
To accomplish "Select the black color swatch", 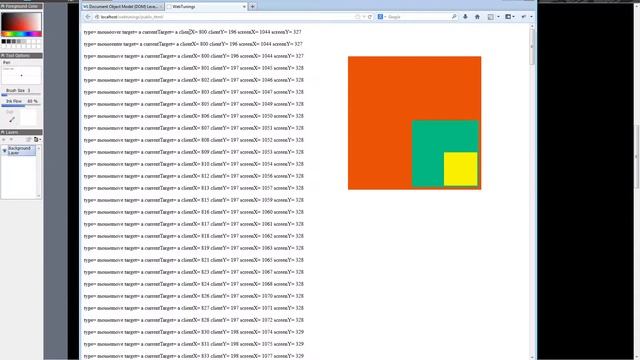I will click(x=4, y=41).
